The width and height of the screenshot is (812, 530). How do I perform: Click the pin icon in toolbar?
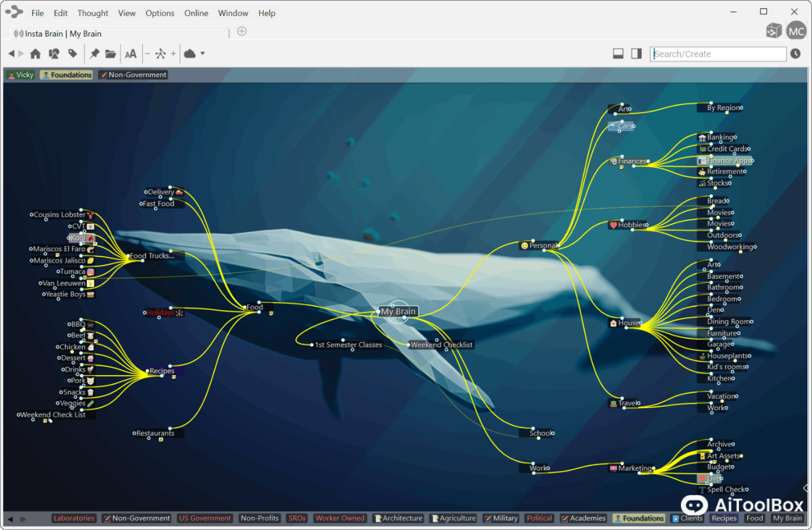(x=94, y=54)
